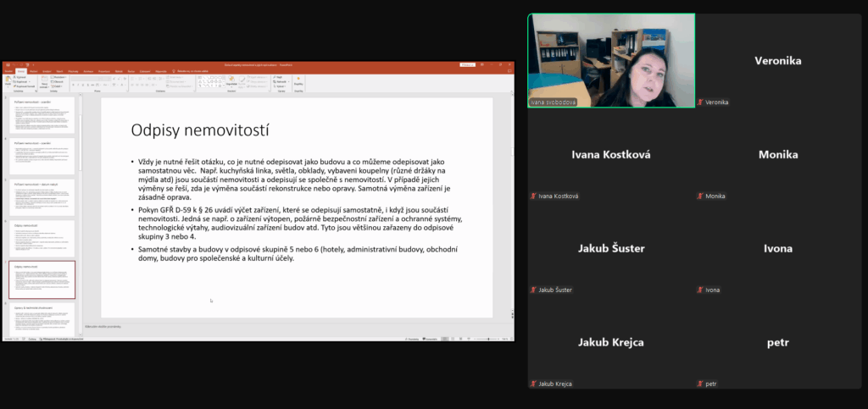Toggle Poznámky notes pane in status bar

412,339
